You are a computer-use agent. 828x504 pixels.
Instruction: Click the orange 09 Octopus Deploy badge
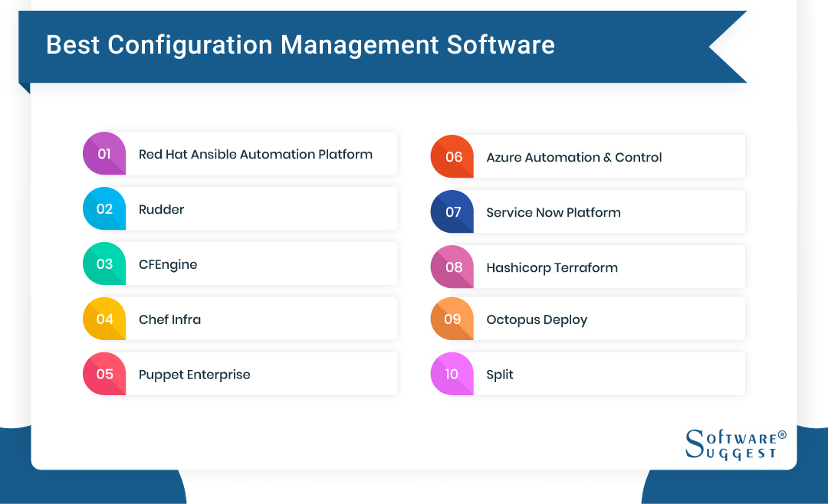(x=452, y=319)
